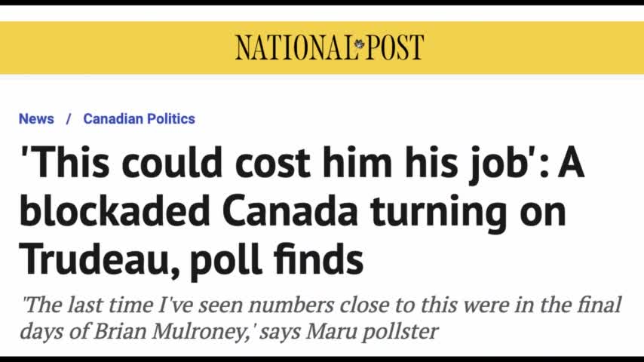
Task: Open the Canadian Politics section link
Action: click(x=140, y=118)
